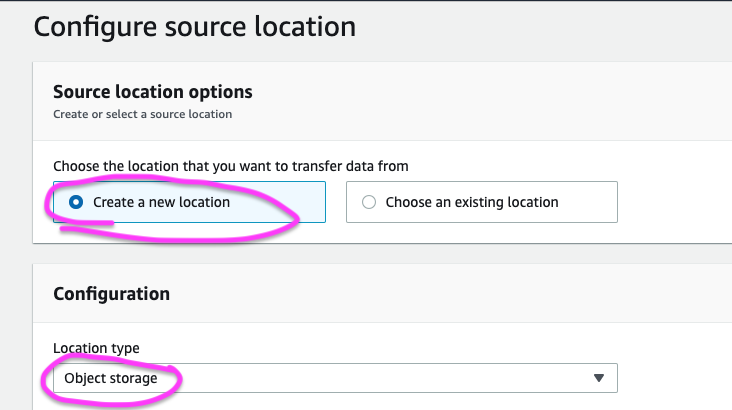Click the filled blue radio dot

tap(76, 202)
